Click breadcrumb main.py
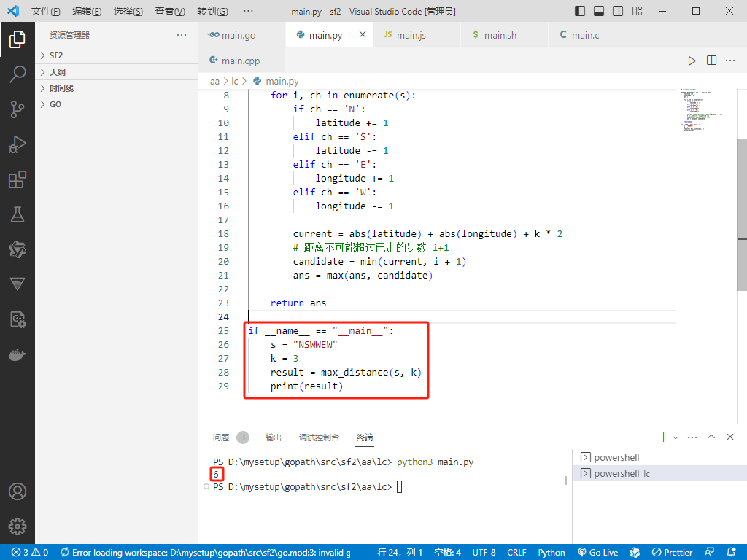Screen dimensions: 747x560 click(x=282, y=82)
